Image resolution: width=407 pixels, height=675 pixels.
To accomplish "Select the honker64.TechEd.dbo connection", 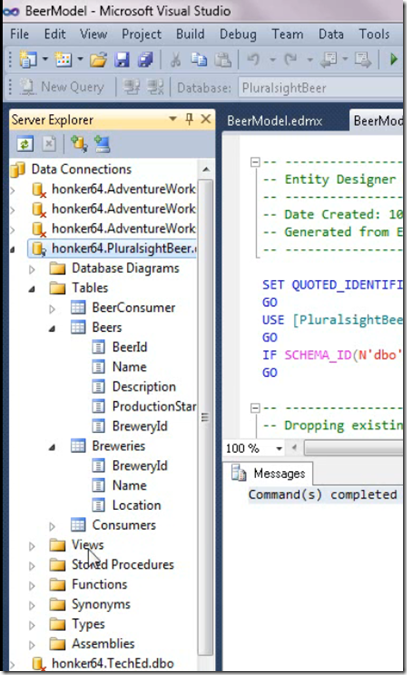I will point(113,663).
